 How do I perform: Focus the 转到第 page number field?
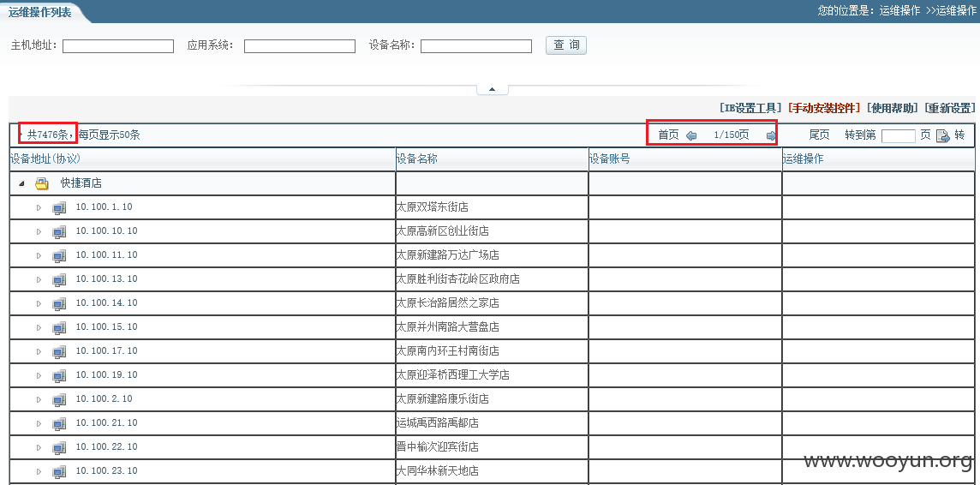(898, 135)
